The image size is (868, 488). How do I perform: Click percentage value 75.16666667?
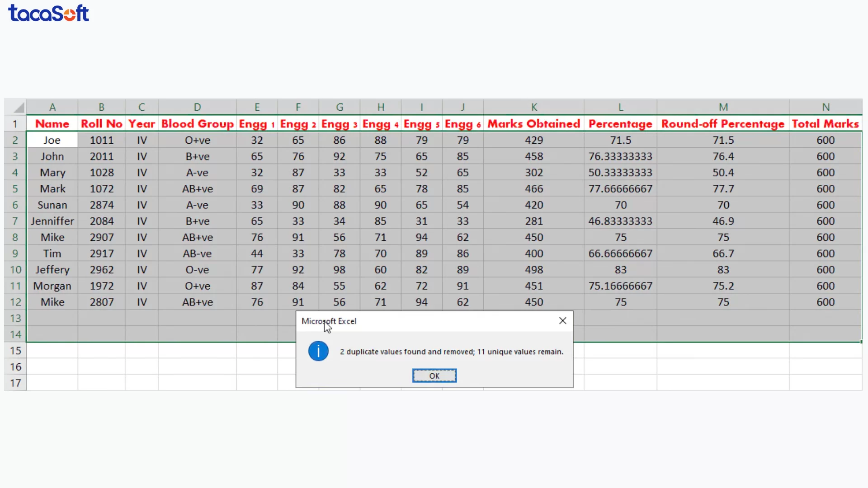[620, 286]
